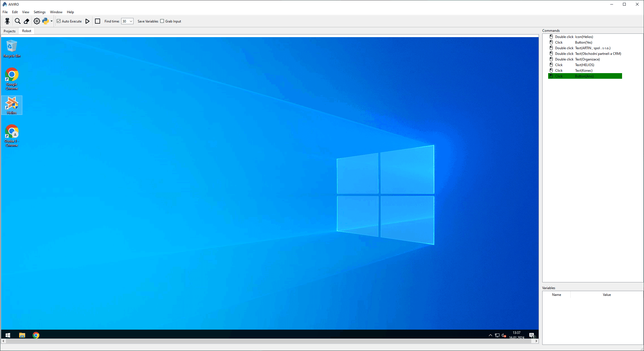Open Chrome from the remote taskbar

click(36, 335)
